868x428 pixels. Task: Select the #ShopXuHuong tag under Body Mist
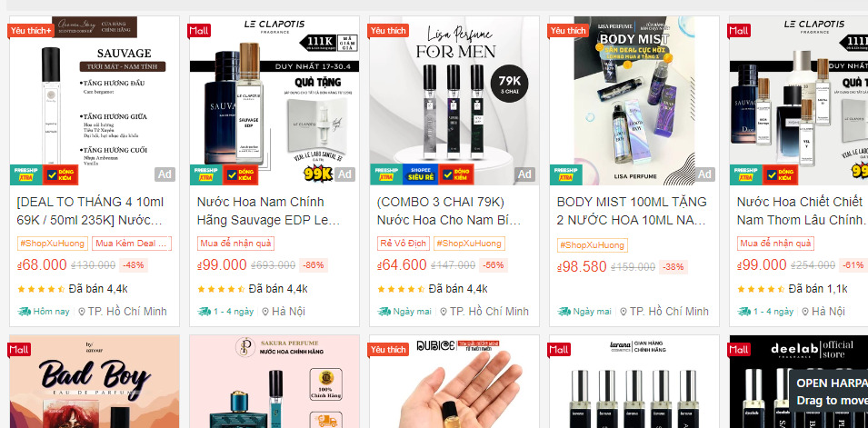tap(592, 245)
